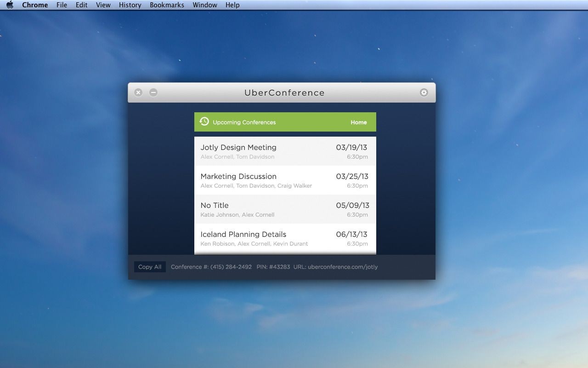Image resolution: width=588 pixels, height=368 pixels.
Task: Open the Edit menu
Action: (82, 5)
